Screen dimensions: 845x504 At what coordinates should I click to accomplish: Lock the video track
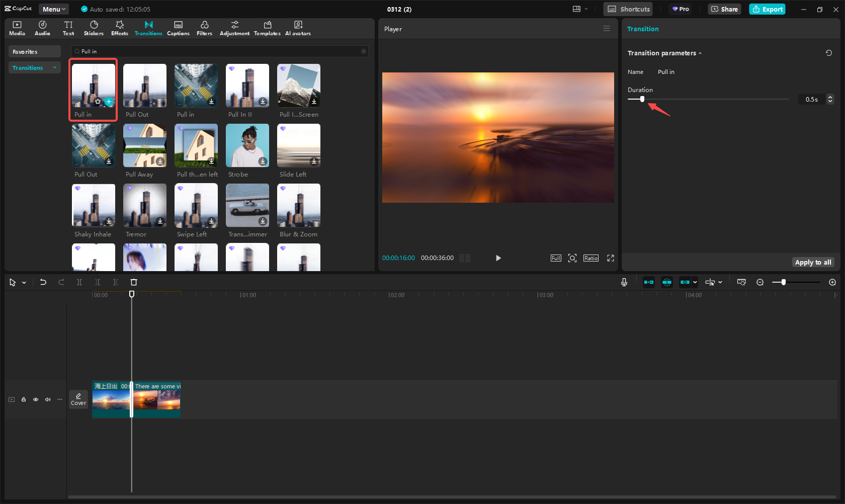coord(24,399)
